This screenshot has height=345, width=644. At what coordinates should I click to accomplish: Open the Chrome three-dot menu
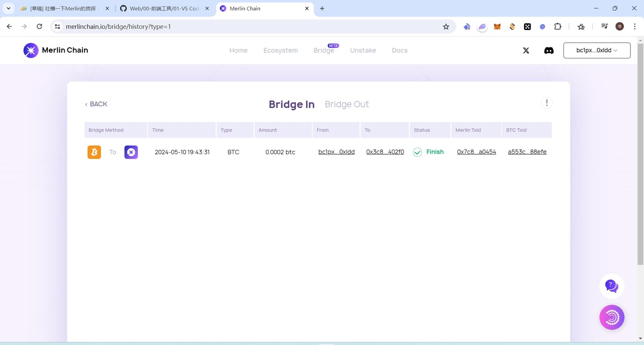pos(635,27)
